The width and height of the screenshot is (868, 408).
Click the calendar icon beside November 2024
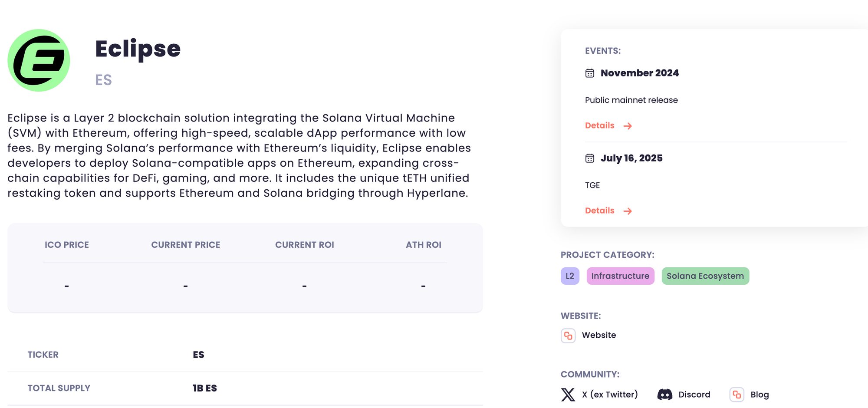point(589,73)
